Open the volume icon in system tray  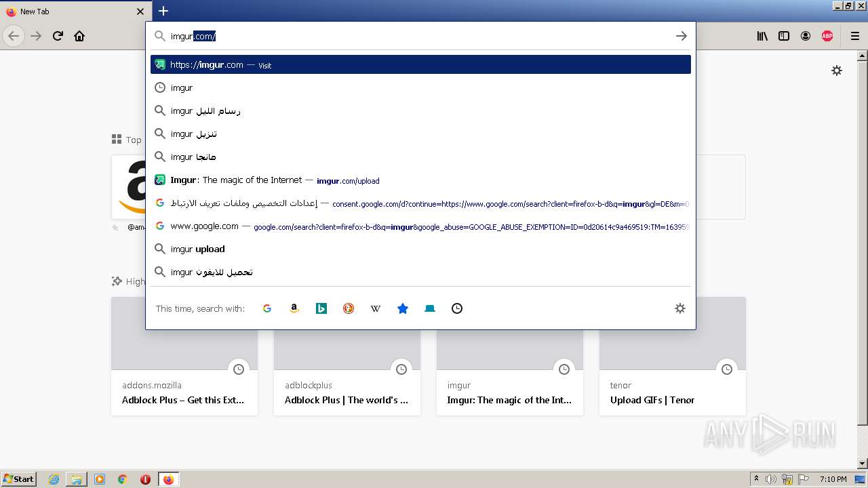coord(771,479)
